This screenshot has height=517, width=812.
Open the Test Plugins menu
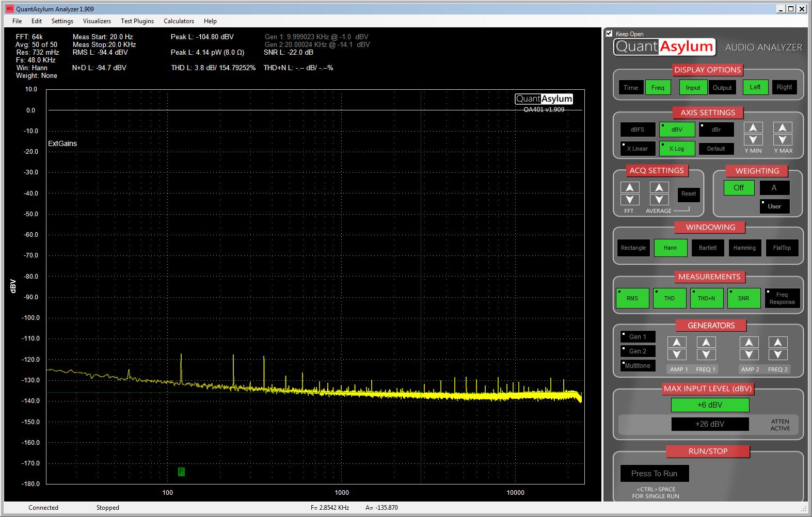point(137,21)
